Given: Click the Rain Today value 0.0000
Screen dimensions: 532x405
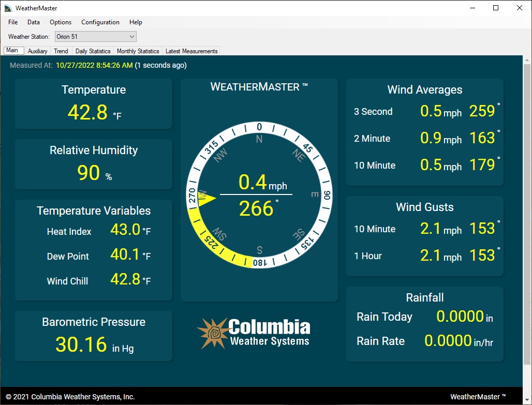Looking at the screenshot, I should (460, 316).
